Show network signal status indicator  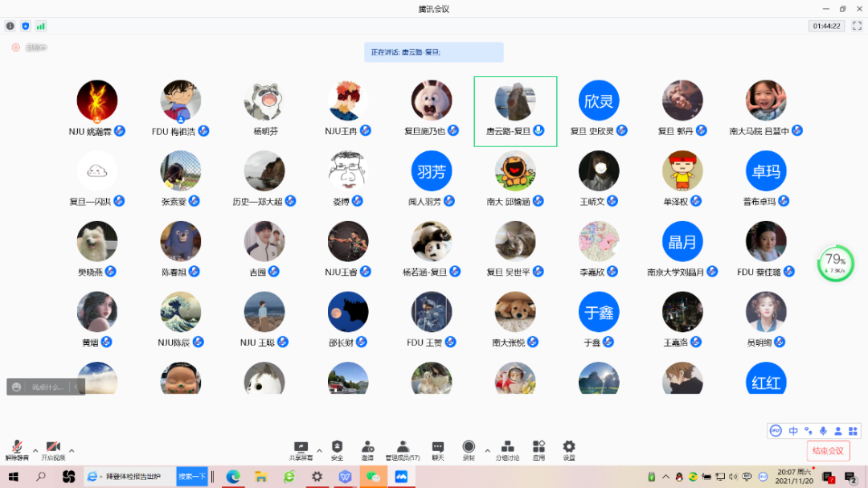coord(41,26)
